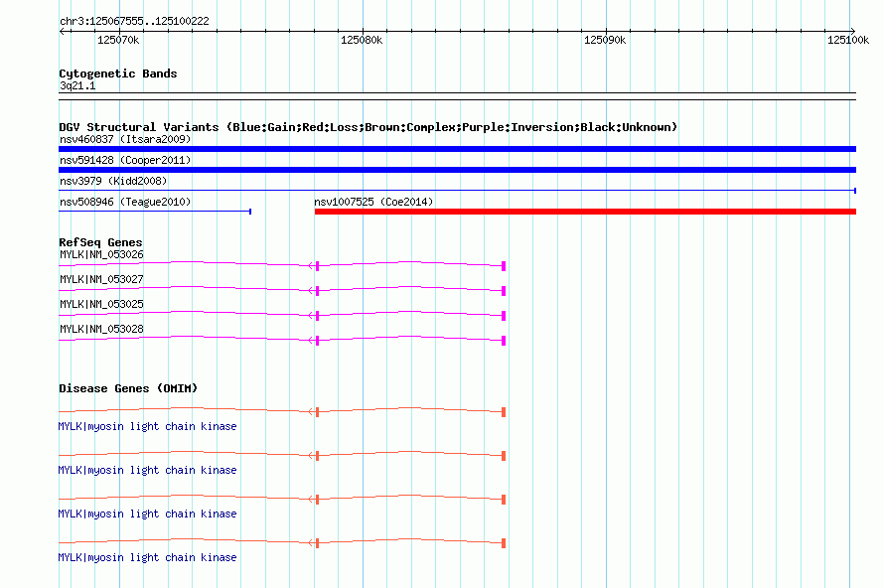Click the right arrow of the ruler

coord(852,31)
